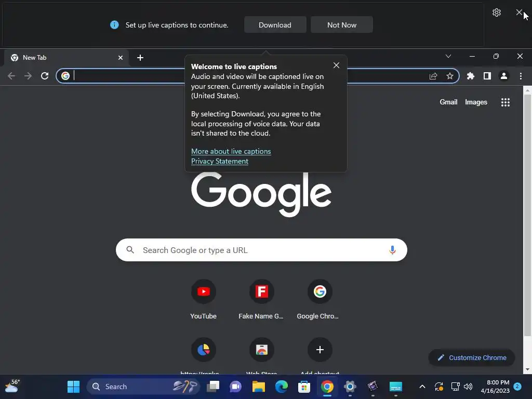Image resolution: width=532 pixels, height=399 pixels.
Task: Open the video editor taskbar icon
Action: (x=373, y=387)
